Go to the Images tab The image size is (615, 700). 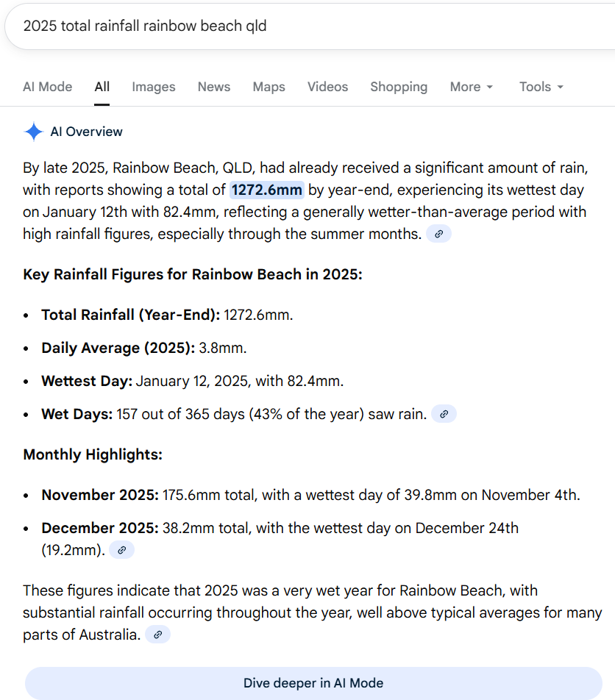coord(154,87)
